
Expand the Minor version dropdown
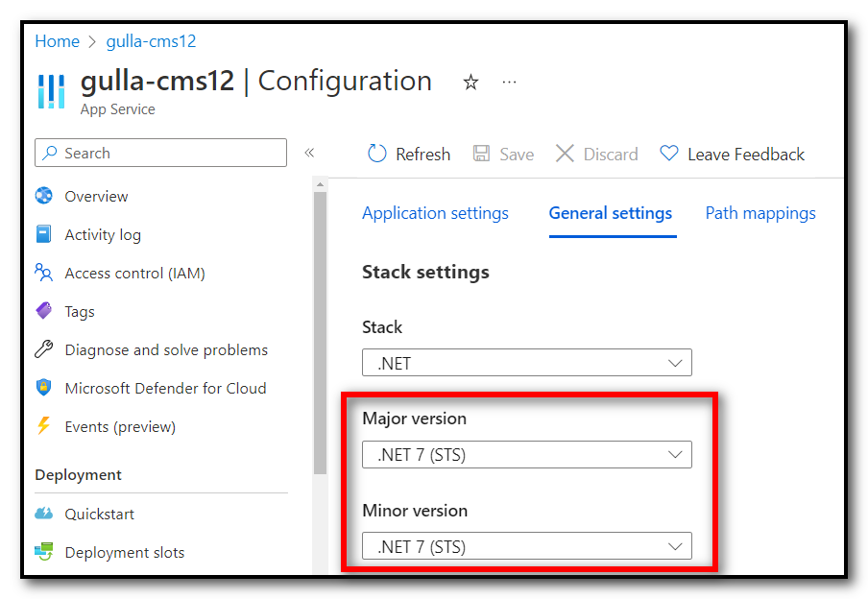tap(527, 546)
